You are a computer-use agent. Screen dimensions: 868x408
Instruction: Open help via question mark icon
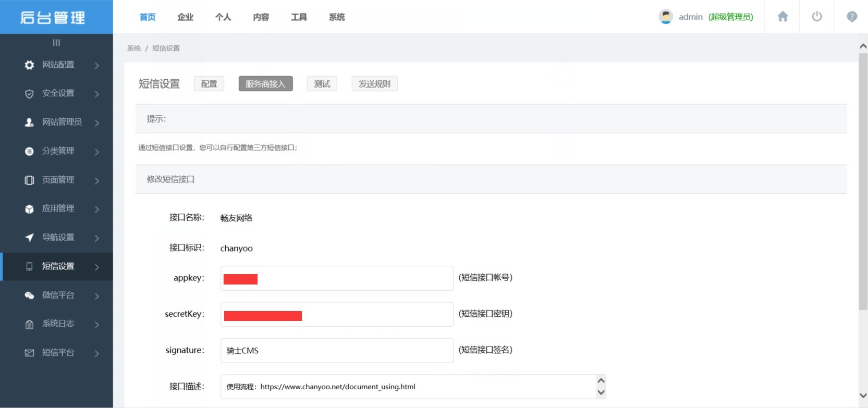(852, 17)
